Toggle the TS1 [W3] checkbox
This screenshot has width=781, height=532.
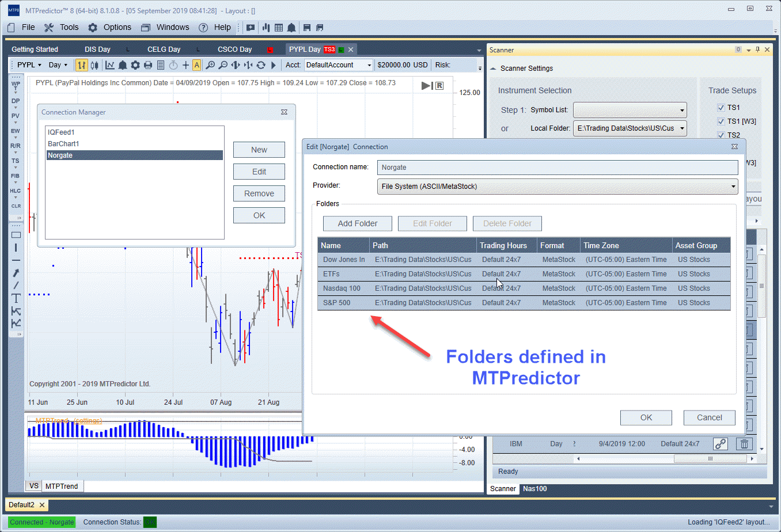[721, 121]
